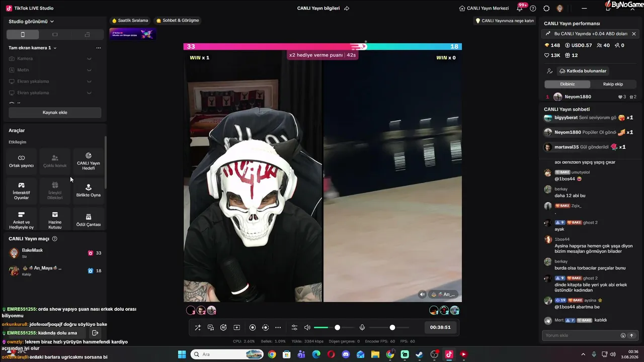Open more options in the control bar
Viewport: 644px width, 362px height.
point(278,328)
